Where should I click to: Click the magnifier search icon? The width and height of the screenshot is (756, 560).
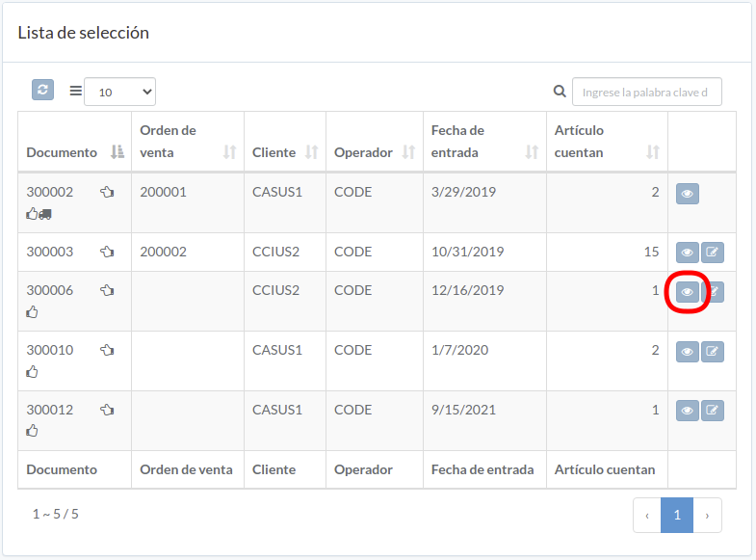pos(560,91)
